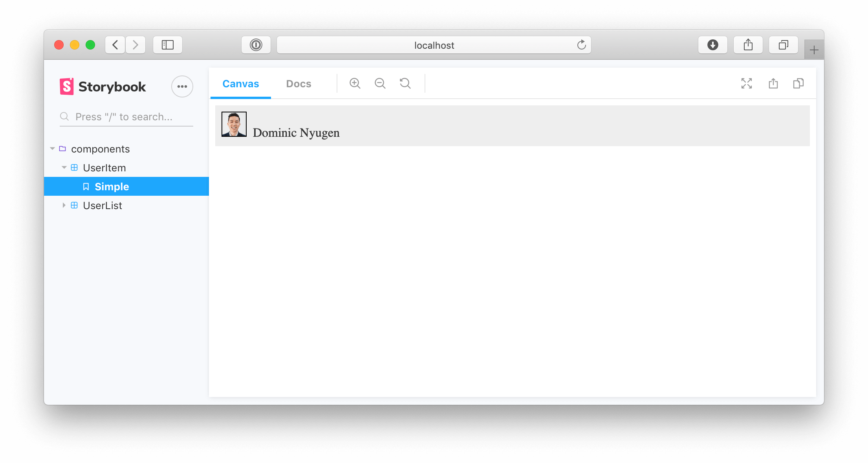Click the browser back navigation button
This screenshot has height=463, width=868.
pyautogui.click(x=115, y=44)
